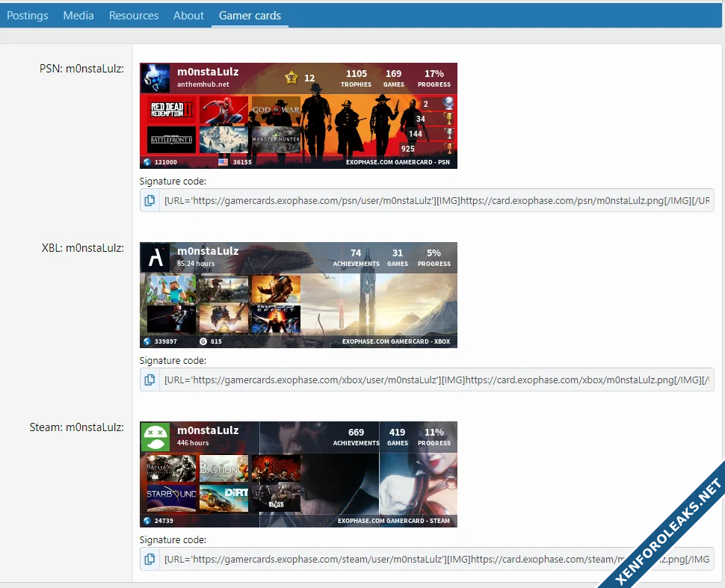Image resolution: width=725 pixels, height=588 pixels.
Task: Click the PSN signature code field
Action: point(437,200)
